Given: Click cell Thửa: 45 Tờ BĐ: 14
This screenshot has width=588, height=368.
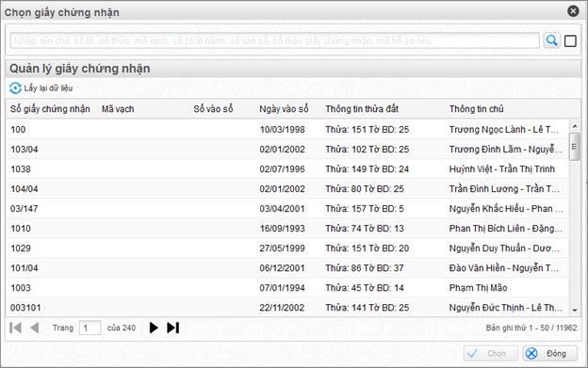Looking at the screenshot, I should pyautogui.click(x=365, y=288).
